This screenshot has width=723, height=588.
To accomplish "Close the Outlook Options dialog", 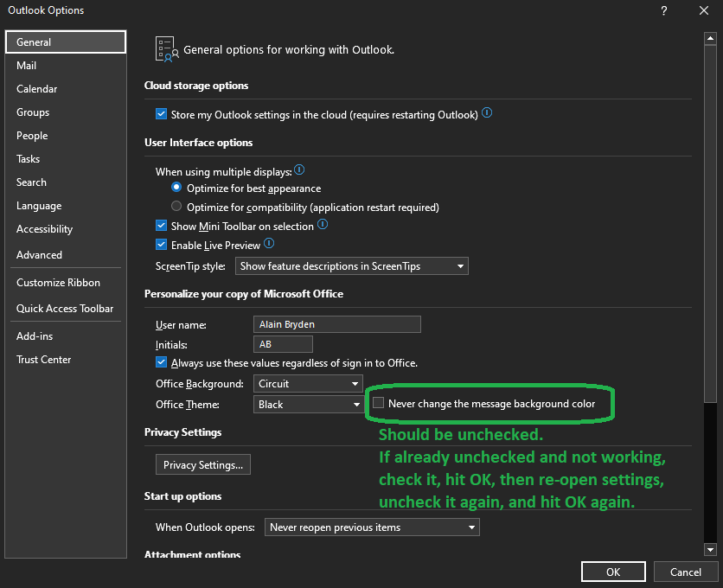I will click(704, 10).
